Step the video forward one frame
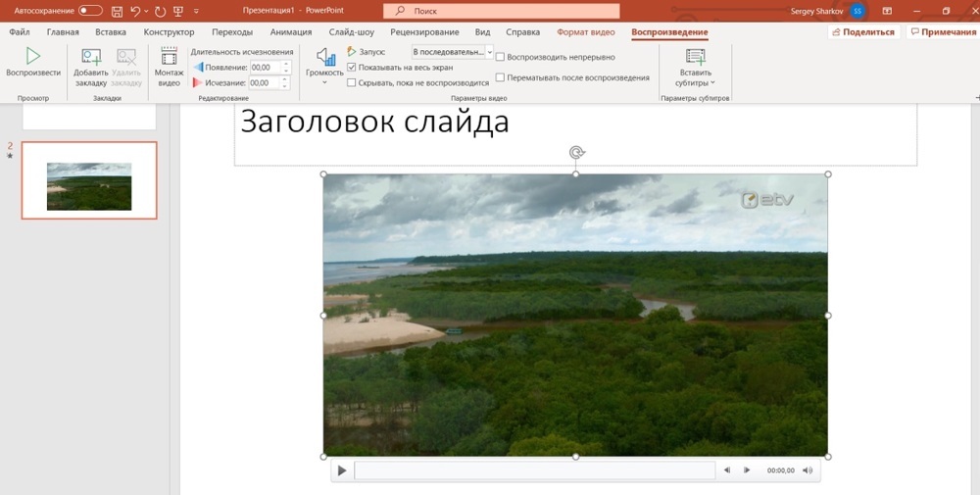The width and height of the screenshot is (980, 495). [747, 470]
